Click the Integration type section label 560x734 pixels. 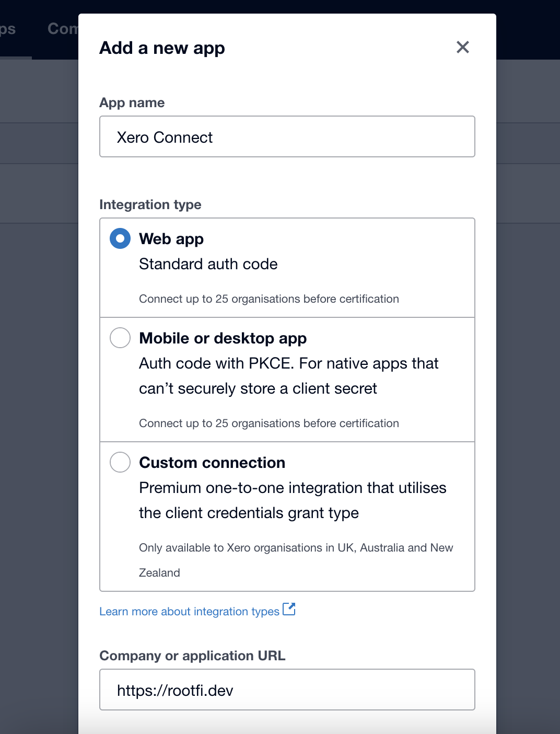(150, 204)
